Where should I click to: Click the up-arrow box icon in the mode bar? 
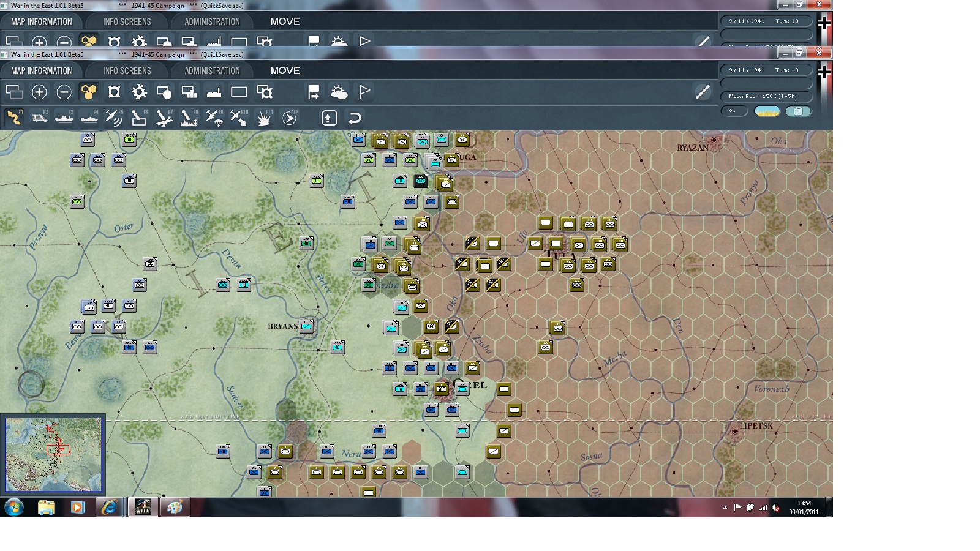click(330, 118)
